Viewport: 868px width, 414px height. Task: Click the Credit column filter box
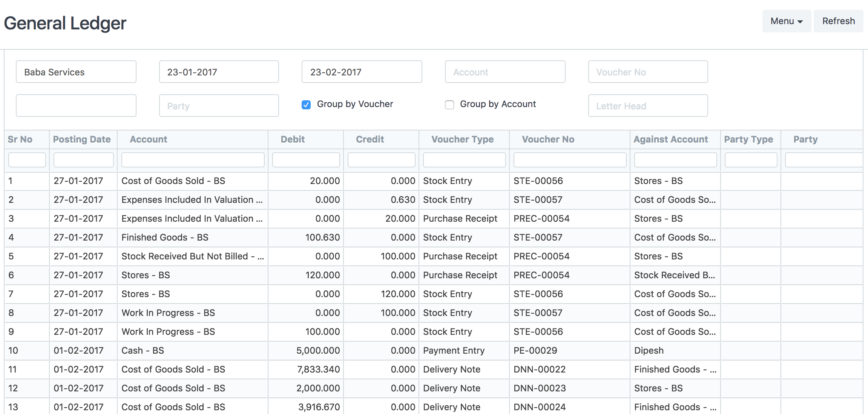pyautogui.click(x=381, y=159)
